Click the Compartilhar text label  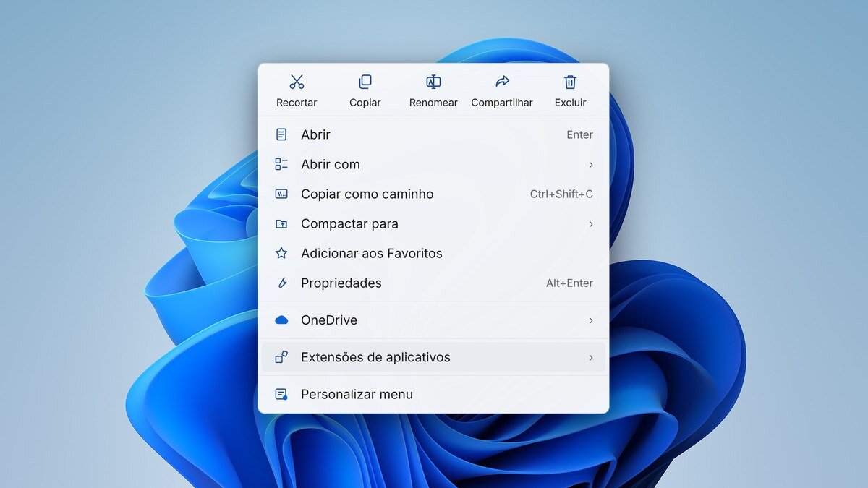click(x=502, y=103)
